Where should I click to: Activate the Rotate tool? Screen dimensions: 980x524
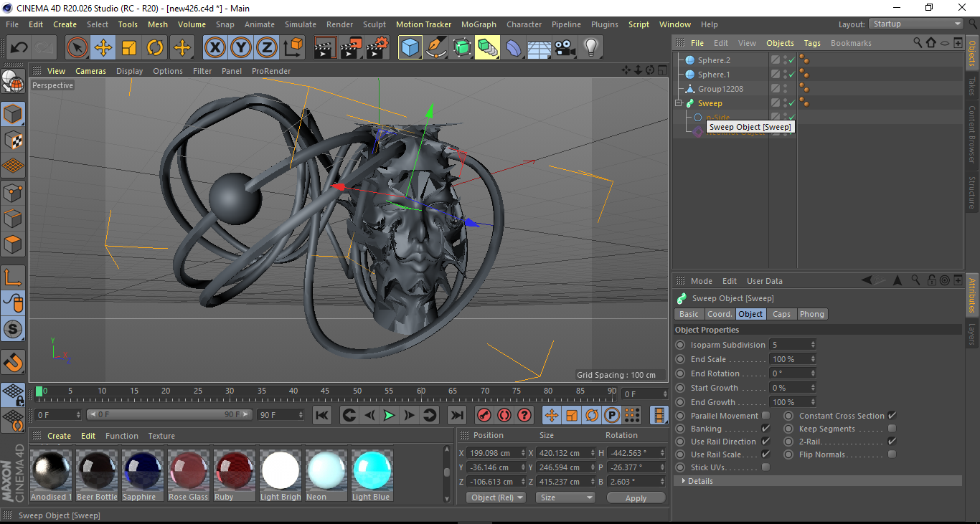[x=155, y=48]
